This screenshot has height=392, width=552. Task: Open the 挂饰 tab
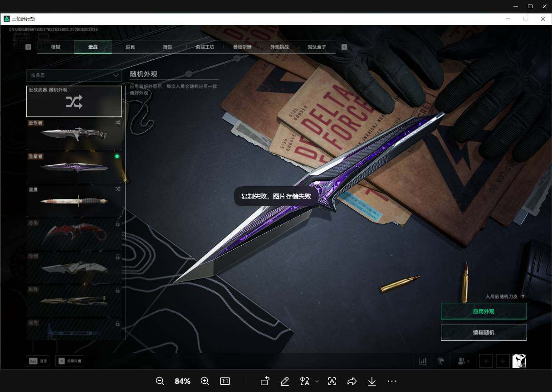[x=167, y=47]
